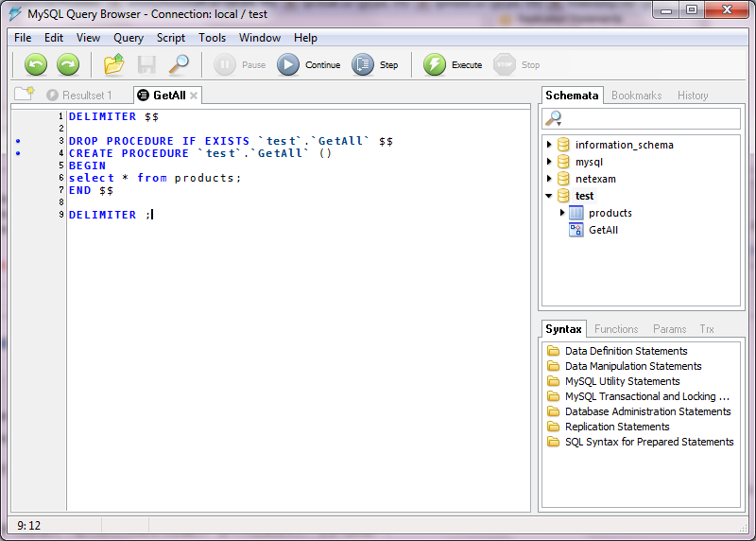Switch to the Params tab
The image size is (756, 541).
coord(669,329)
